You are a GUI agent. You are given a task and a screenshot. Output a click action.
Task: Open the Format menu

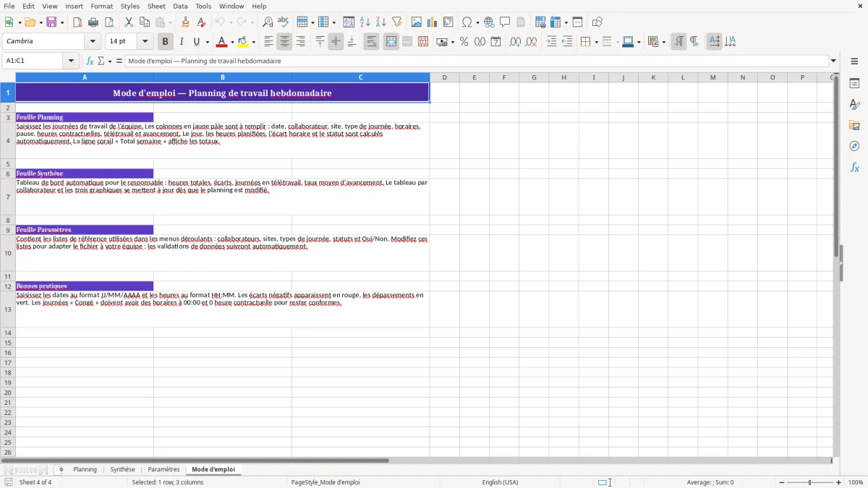(x=101, y=6)
